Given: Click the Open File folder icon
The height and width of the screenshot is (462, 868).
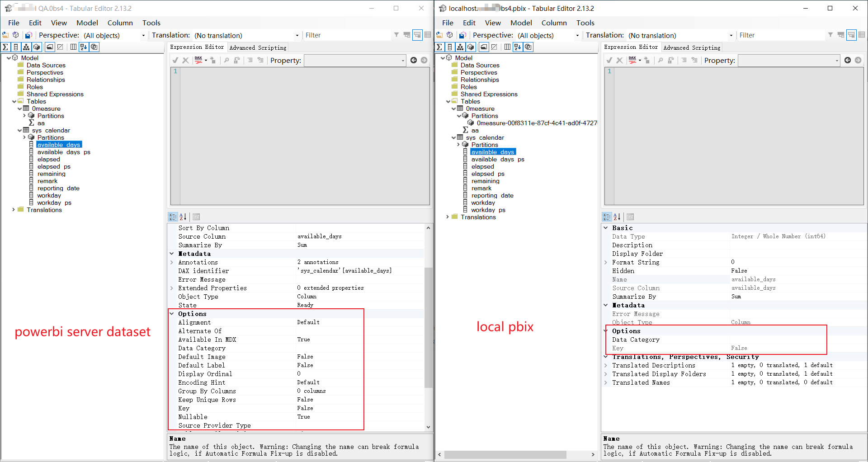Looking at the screenshot, I should (5, 35).
